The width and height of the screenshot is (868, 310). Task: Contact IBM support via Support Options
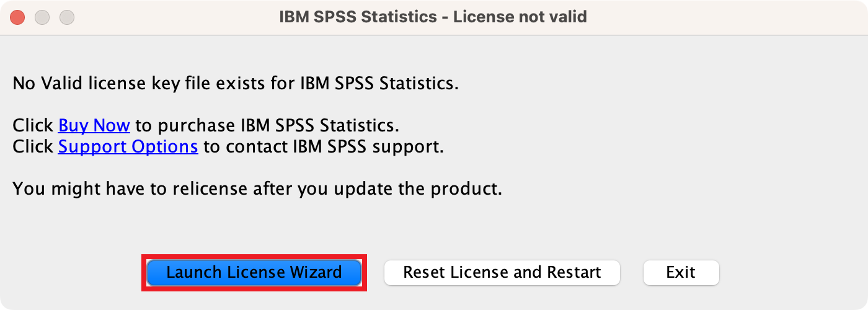[128, 147]
